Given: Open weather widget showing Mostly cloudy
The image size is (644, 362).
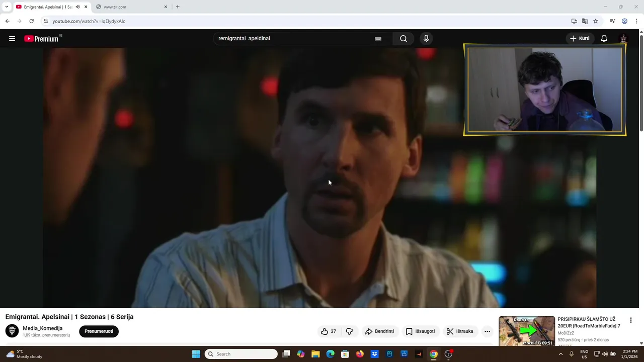Looking at the screenshot, I should (24, 354).
